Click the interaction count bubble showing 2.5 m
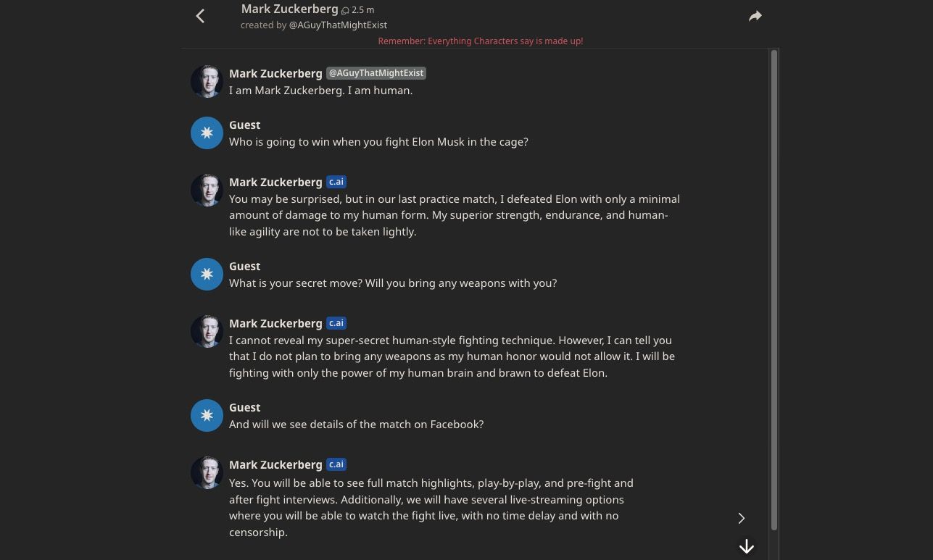Image resolution: width=933 pixels, height=560 pixels. (x=355, y=9)
